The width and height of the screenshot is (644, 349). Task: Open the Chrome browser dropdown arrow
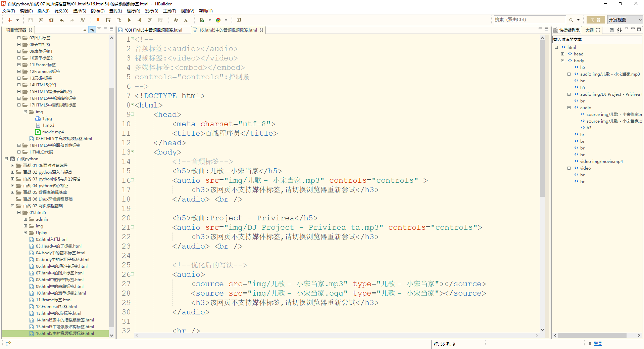[226, 20]
